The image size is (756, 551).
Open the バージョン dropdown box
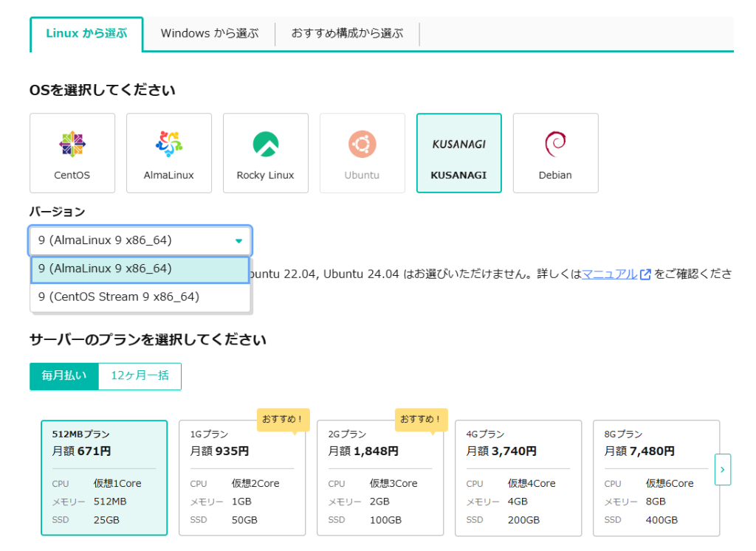click(140, 240)
